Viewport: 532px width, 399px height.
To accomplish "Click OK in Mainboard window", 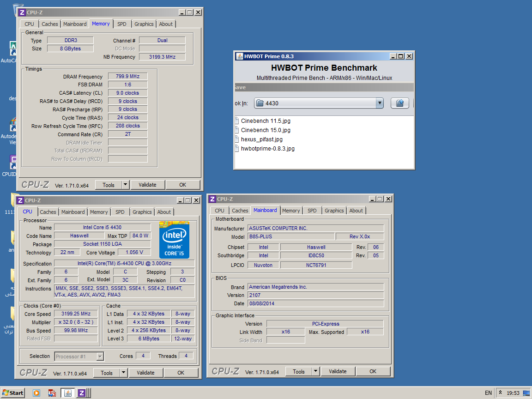I will [x=373, y=371].
